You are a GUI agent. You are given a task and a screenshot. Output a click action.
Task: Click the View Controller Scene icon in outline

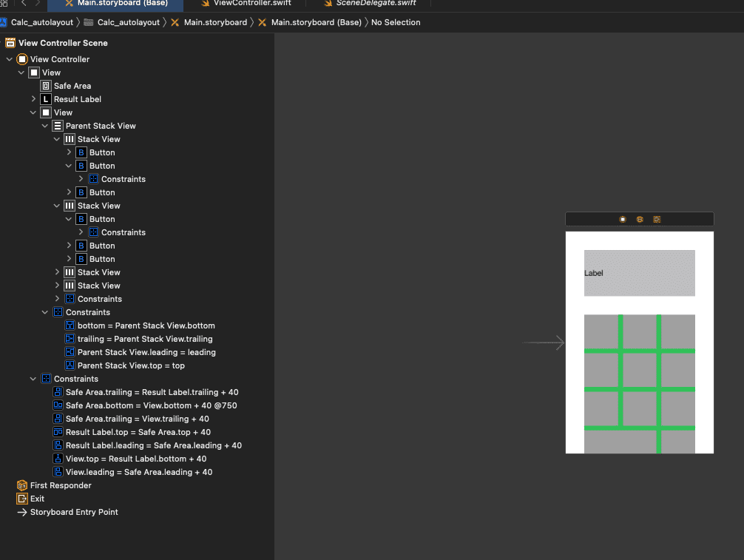coord(10,43)
